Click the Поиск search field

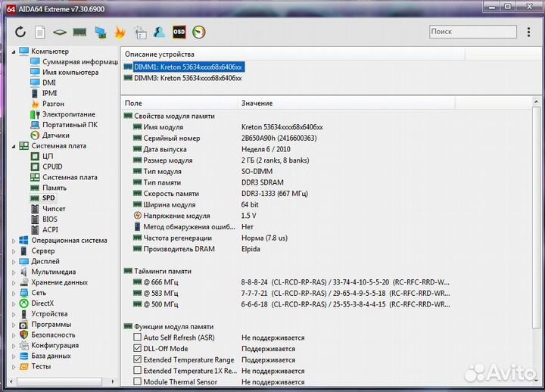click(x=471, y=32)
